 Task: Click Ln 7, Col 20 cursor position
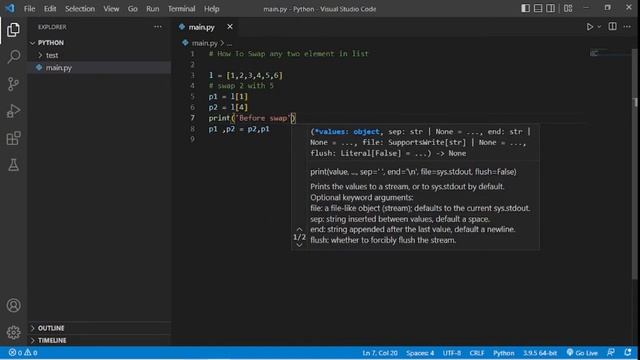click(380, 353)
